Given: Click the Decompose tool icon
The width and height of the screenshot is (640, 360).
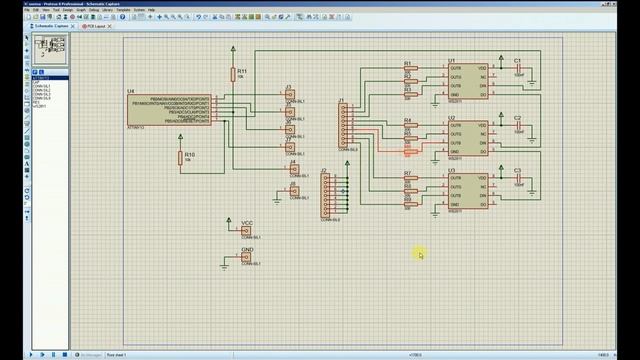Looking at the screenshot, I should (288, 17).
